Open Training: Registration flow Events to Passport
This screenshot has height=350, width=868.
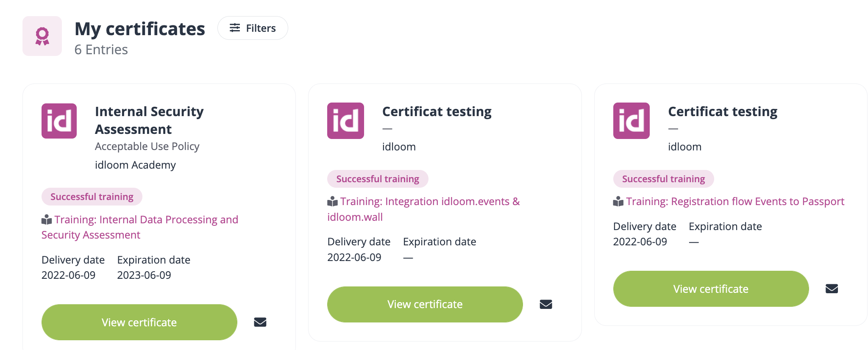tap(735, 201)
